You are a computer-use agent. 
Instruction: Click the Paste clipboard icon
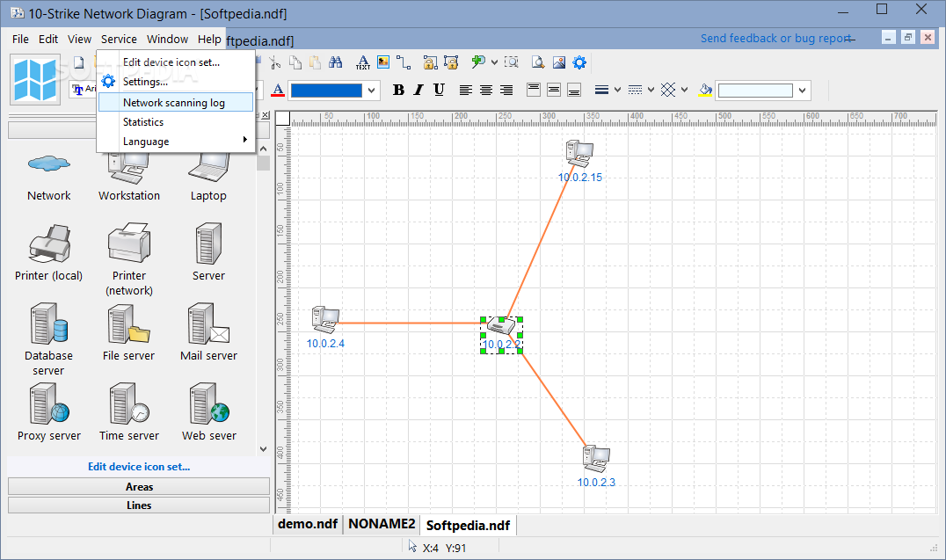[x=315, y=62]
